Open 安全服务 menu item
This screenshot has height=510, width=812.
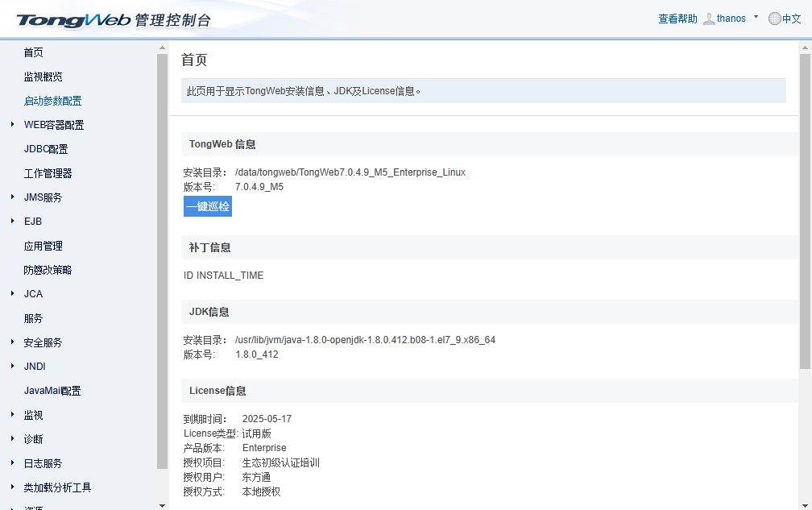pyautogui.click(x=43, y=342)
